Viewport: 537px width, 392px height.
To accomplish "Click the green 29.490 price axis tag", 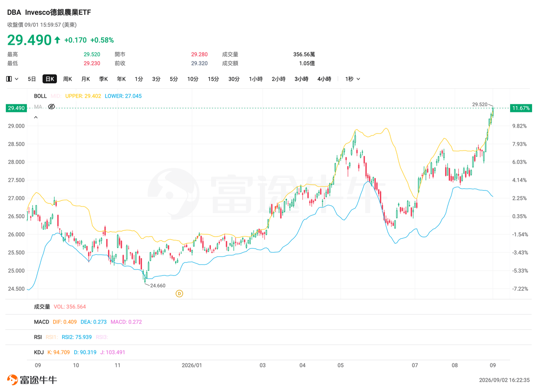I will tap(16, 108).
